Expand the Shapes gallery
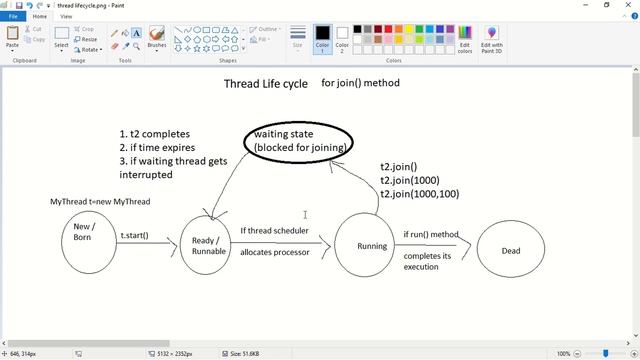 click(x=243, y=49)
